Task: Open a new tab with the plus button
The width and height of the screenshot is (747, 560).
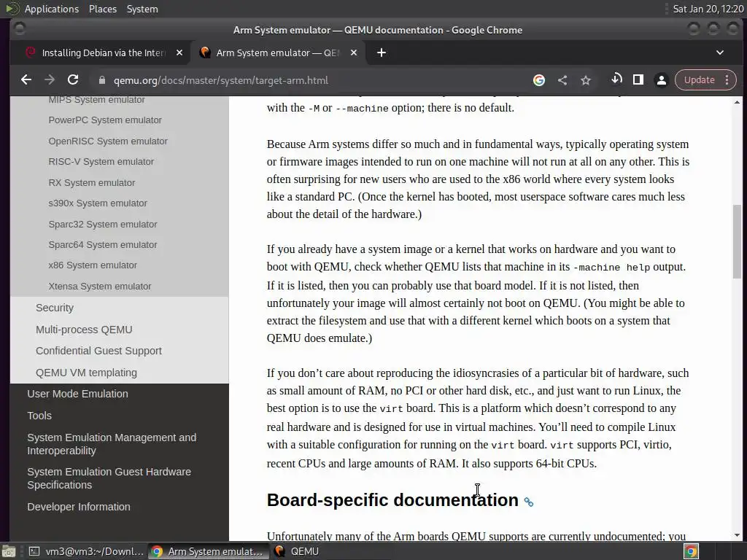Action: [x=381, y=52]
